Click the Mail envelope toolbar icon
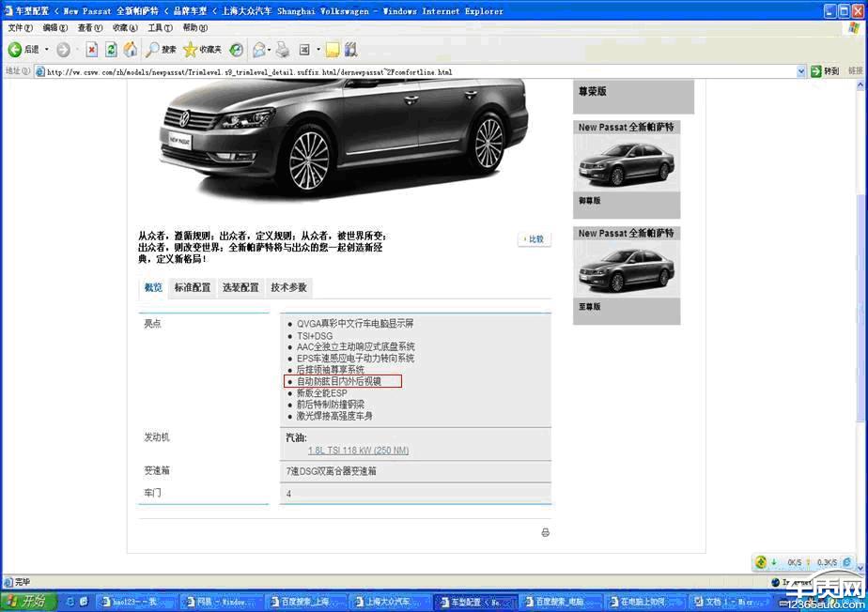The image size is (868, 612). 258,50
